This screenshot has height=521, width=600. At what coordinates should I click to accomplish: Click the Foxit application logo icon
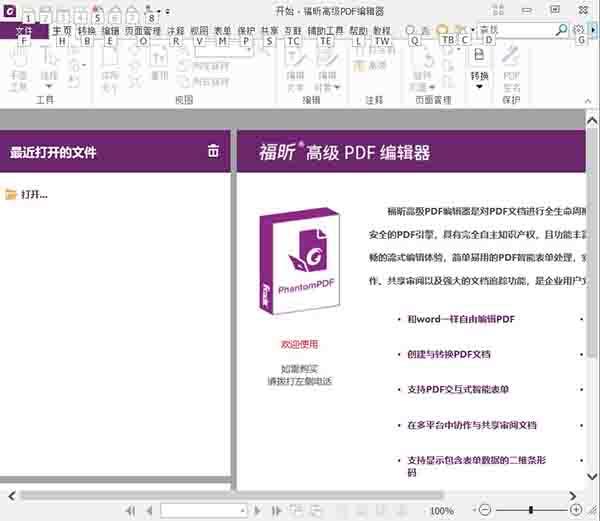click(x=9, y=11)
